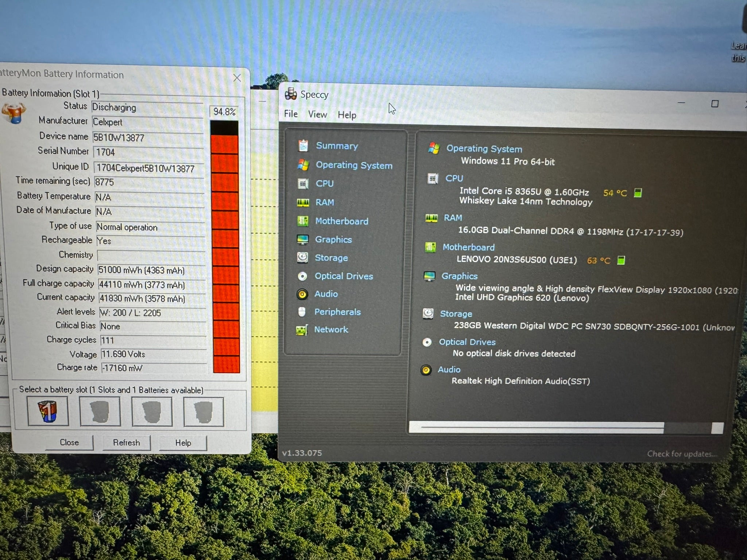The image size is (747, 560).
Task: Click the Summary clipboard icon in Speccy sidebar
Action: pos(303,146)
